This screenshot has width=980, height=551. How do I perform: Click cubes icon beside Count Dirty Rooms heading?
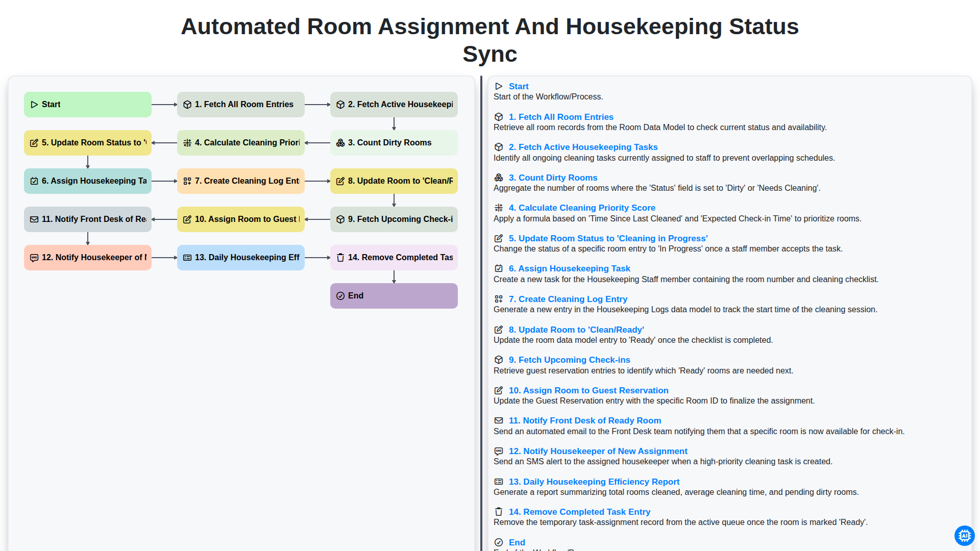(499, 178)
